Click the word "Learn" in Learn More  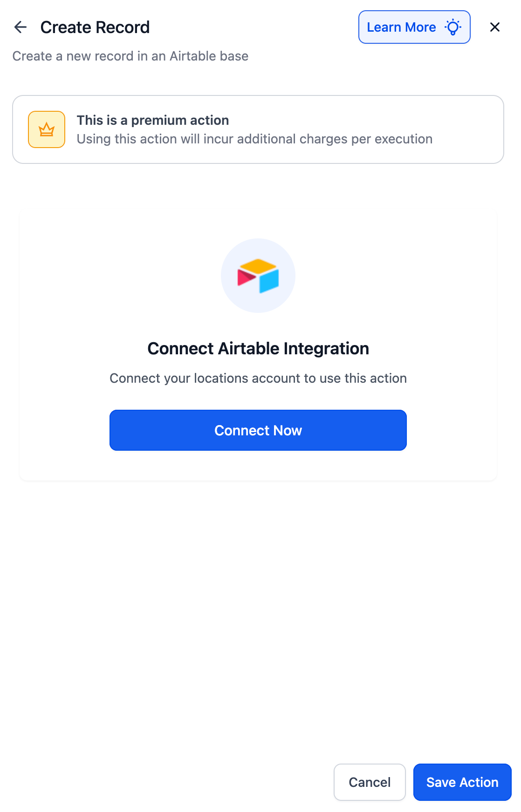[x=384, y=27]
